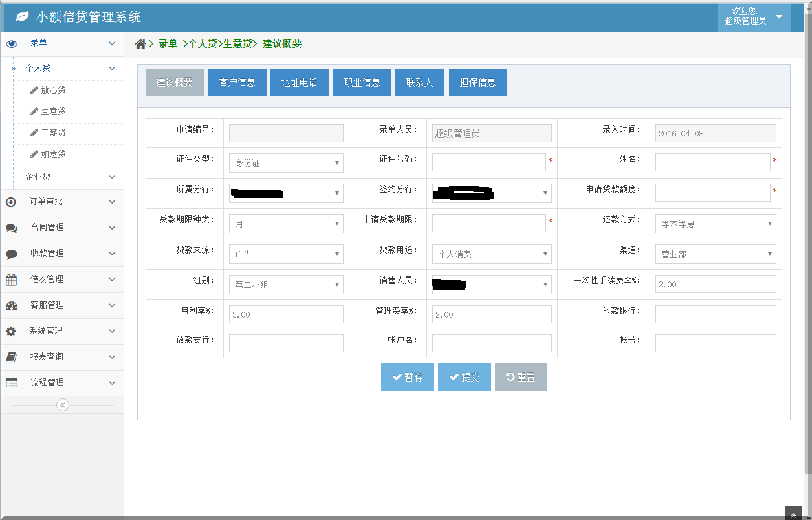
Task: Switch to the 担保信息 tab
Action: click(477, 82)
